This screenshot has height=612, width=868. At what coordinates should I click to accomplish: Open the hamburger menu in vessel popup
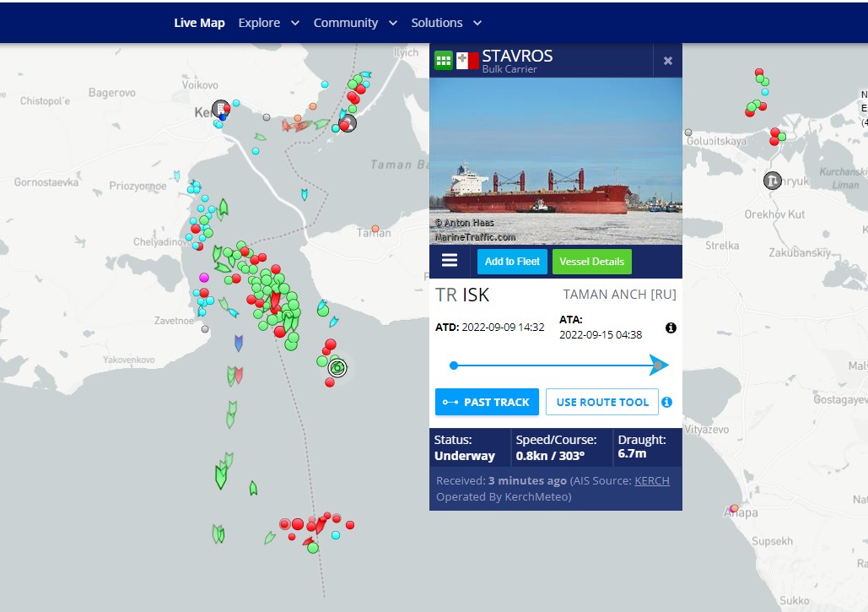coord(450,261)
